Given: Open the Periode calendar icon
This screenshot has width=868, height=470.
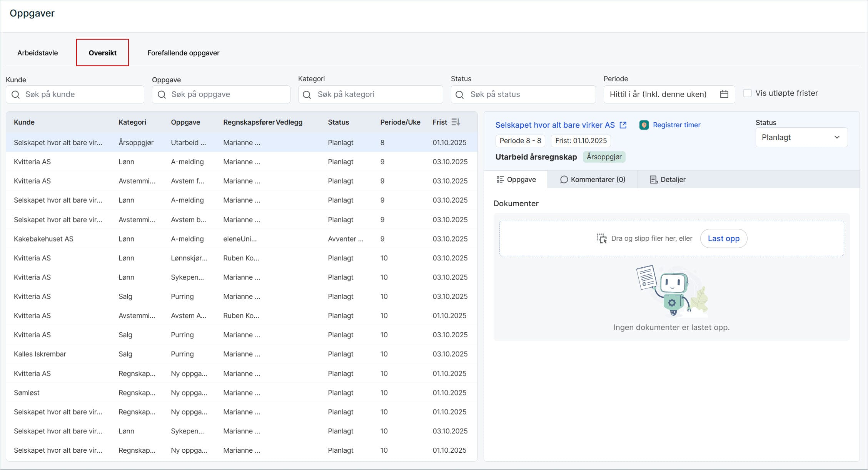Looking at the screenshot, I should (724, 94).
